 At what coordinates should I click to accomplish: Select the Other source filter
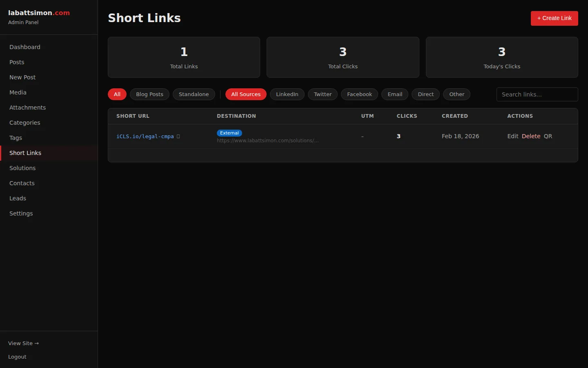[457, 94]
